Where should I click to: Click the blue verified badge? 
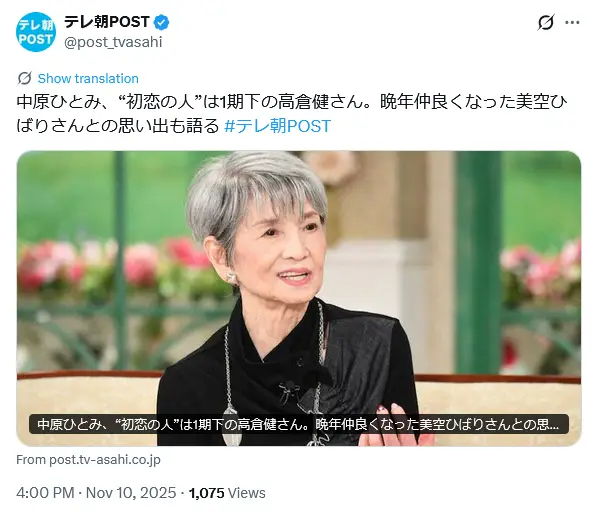click(161, 22)
